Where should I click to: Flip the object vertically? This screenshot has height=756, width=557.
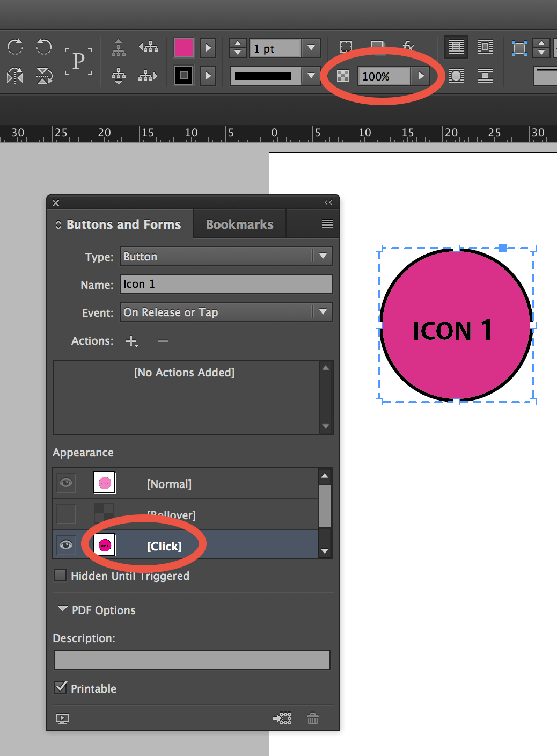(44, 76)
